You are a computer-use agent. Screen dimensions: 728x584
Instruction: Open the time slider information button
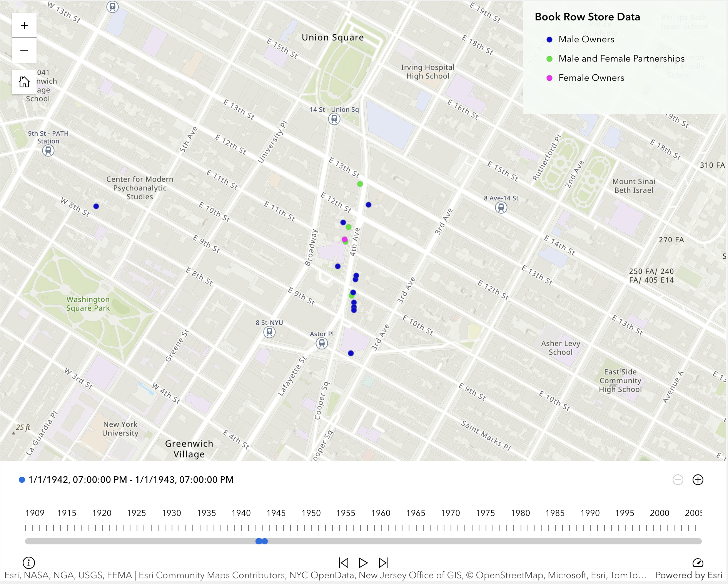tap(29, 563)
